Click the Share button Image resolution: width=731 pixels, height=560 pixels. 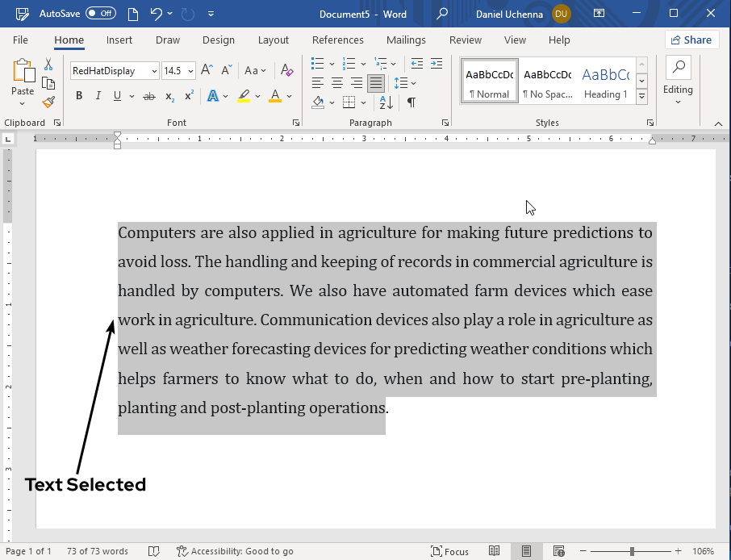[691, 40]
